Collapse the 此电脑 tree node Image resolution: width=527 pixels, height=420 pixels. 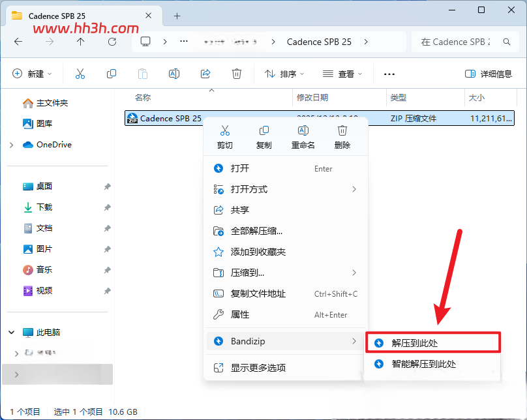pyautogui.click(x=12, y=333)
